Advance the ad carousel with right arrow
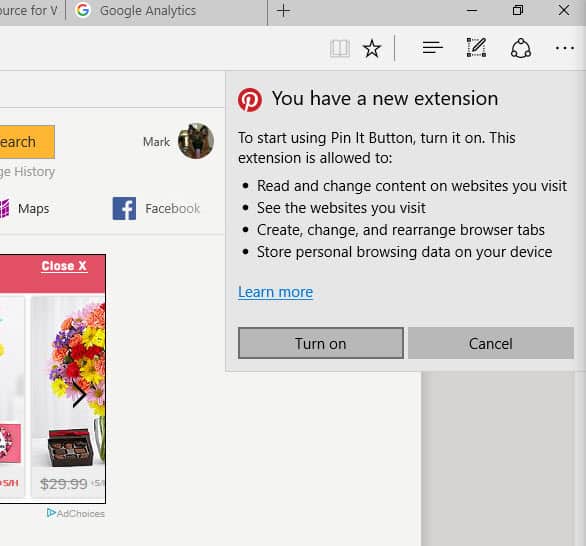The image size is (586, 546). pyautogui.click(x=79, y=395)
